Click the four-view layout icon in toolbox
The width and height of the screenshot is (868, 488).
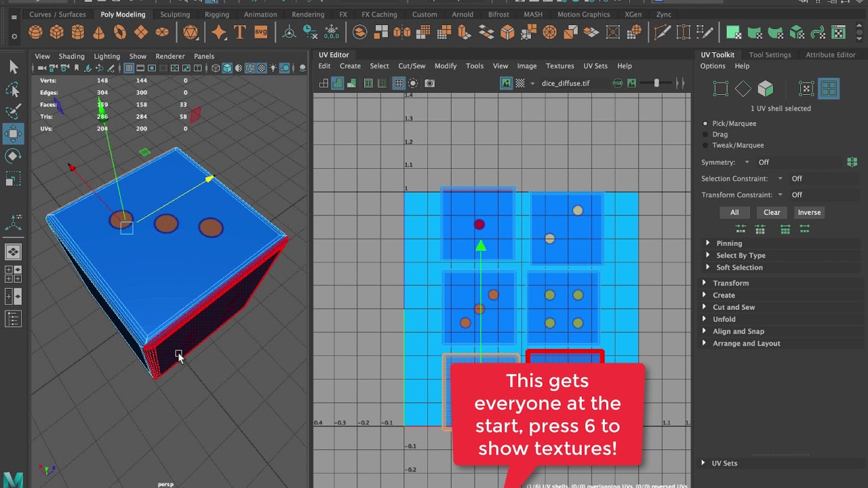tap(13, 274)
